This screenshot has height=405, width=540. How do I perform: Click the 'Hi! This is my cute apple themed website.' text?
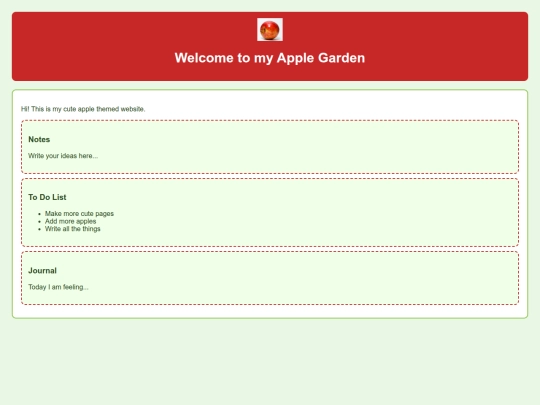tap(83, 109)
